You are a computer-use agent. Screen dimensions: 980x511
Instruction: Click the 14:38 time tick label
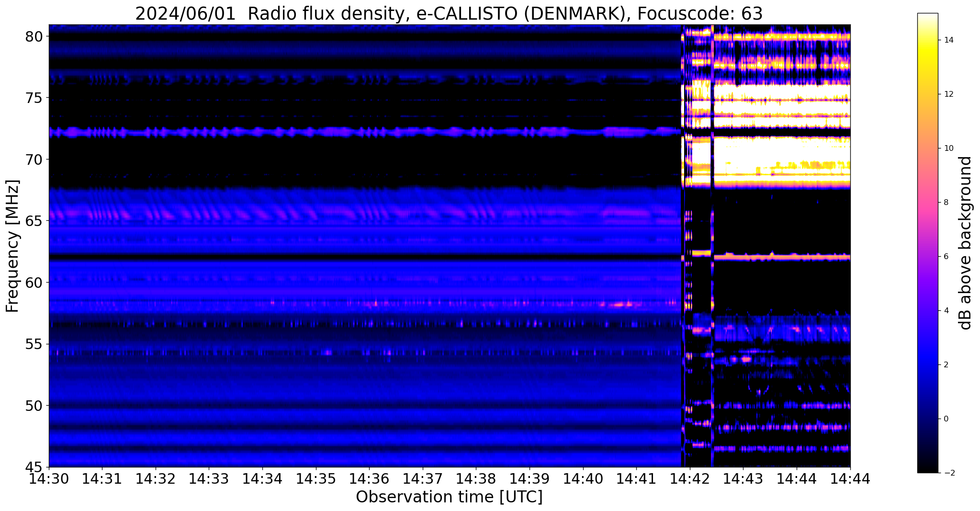pos(476,478)
